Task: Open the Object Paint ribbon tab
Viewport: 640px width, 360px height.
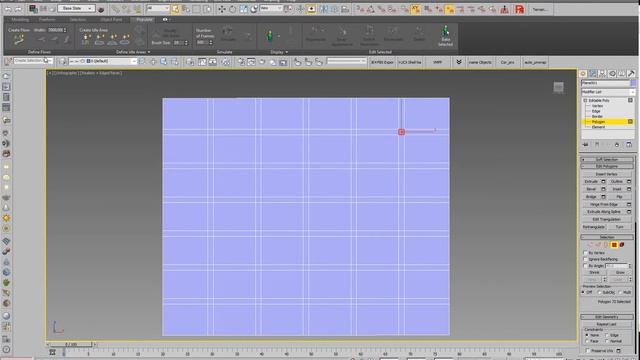Action: [x=111, y=20]
